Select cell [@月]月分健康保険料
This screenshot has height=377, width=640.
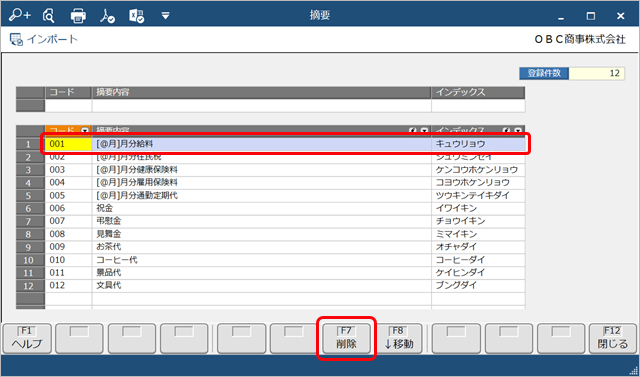(x=262, y=169)
